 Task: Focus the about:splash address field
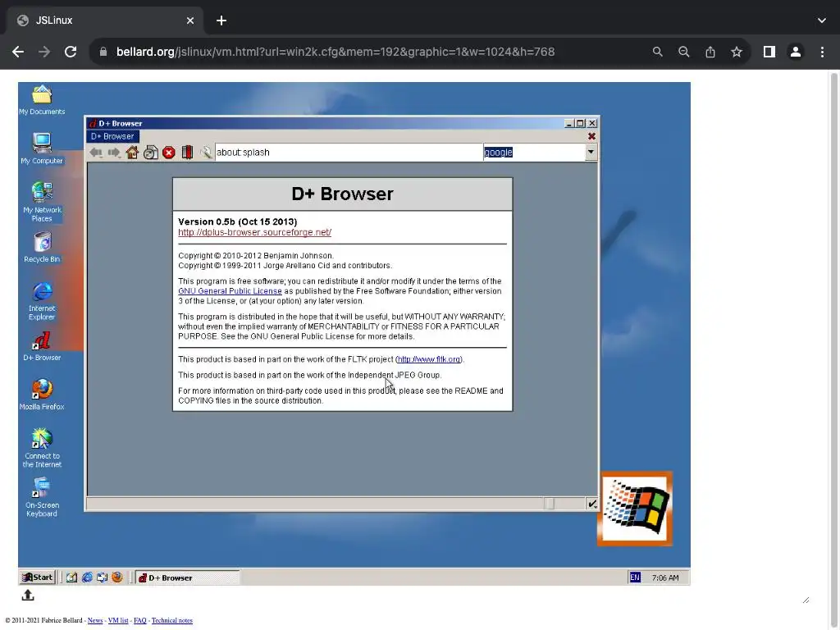[348, 153]
